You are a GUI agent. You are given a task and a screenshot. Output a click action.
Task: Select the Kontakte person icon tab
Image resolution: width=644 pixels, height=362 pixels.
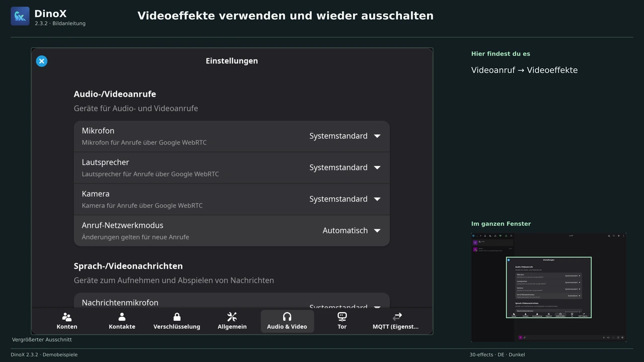coord(122,321)
